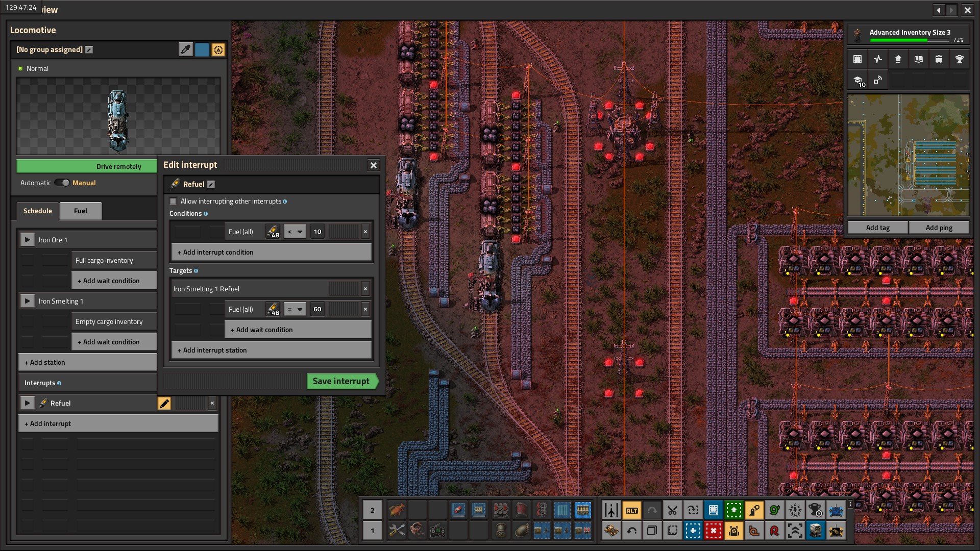Click Add ping below minimap
Image resolution: width=980 pixels, height=551 pixels.
coord(939,228)
